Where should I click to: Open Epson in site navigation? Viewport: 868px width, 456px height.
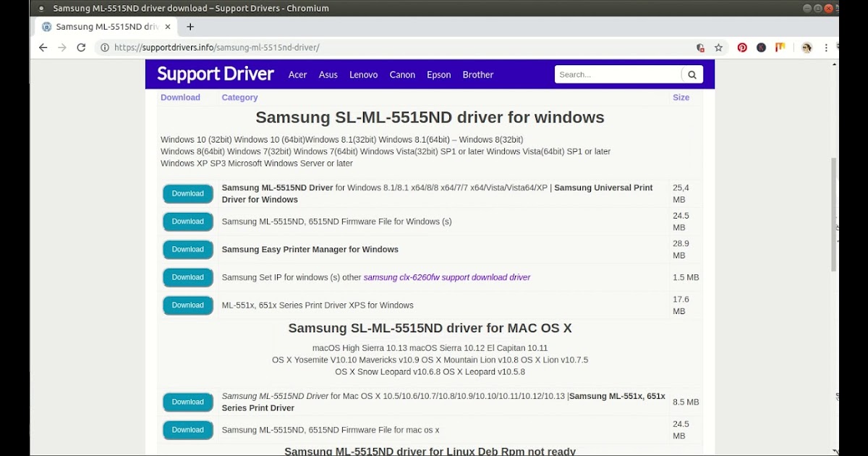pos(439,75)
